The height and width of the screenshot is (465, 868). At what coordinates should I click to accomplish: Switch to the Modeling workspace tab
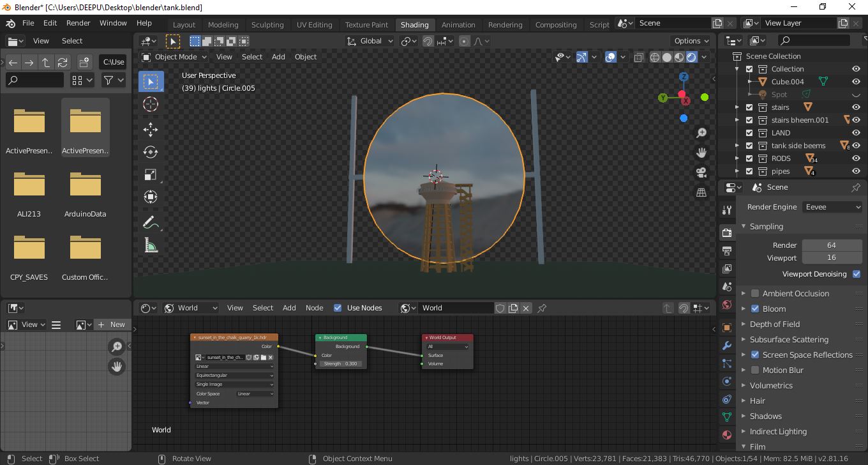point(223,25)
